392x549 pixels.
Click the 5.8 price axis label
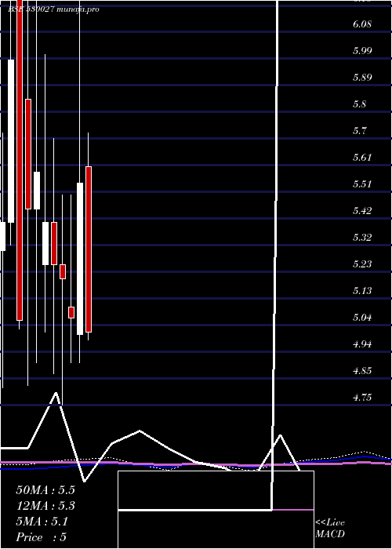pos(359,104)
